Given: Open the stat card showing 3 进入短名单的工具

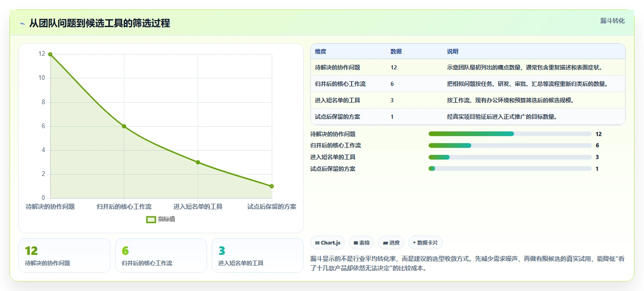Looking at the screenshot, I should click(258, 255).
